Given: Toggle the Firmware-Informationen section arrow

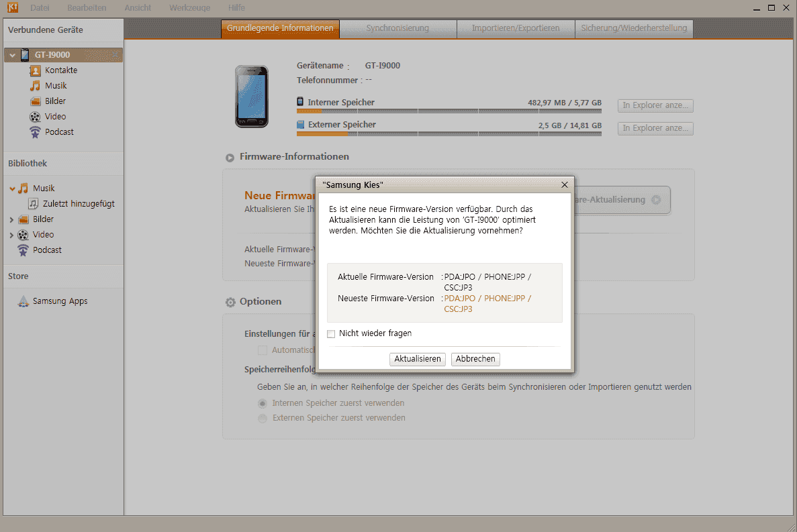Looking at the screenshot, I should tap(230, 158).
